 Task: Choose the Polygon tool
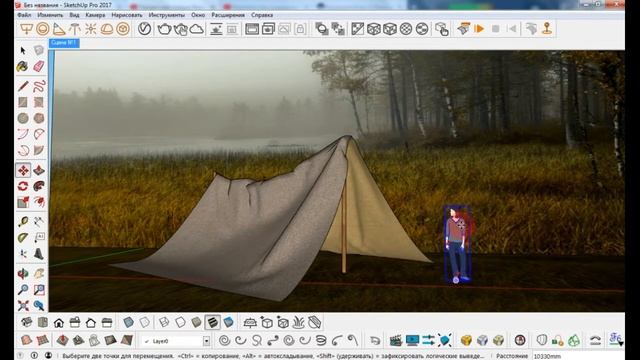39,118
